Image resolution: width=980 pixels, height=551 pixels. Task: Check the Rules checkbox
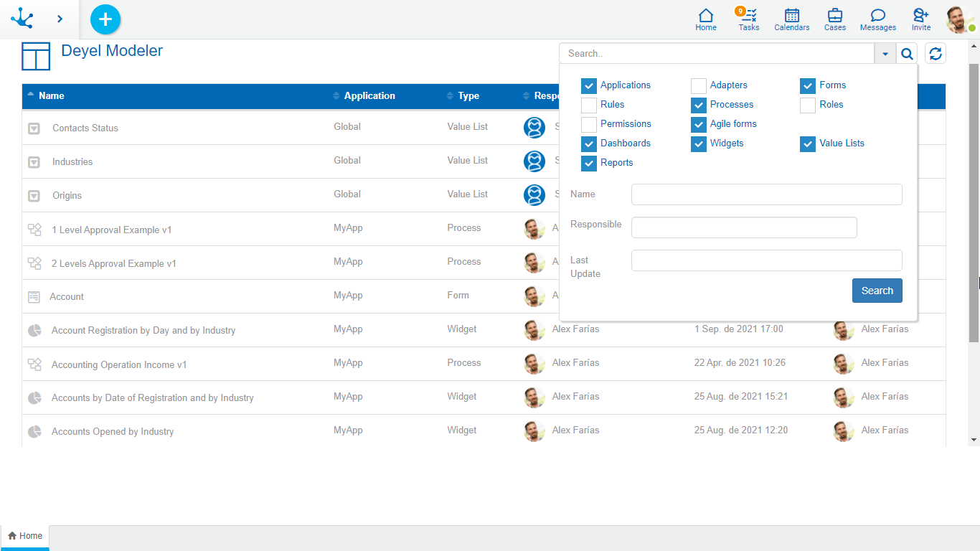click(589, 105)
